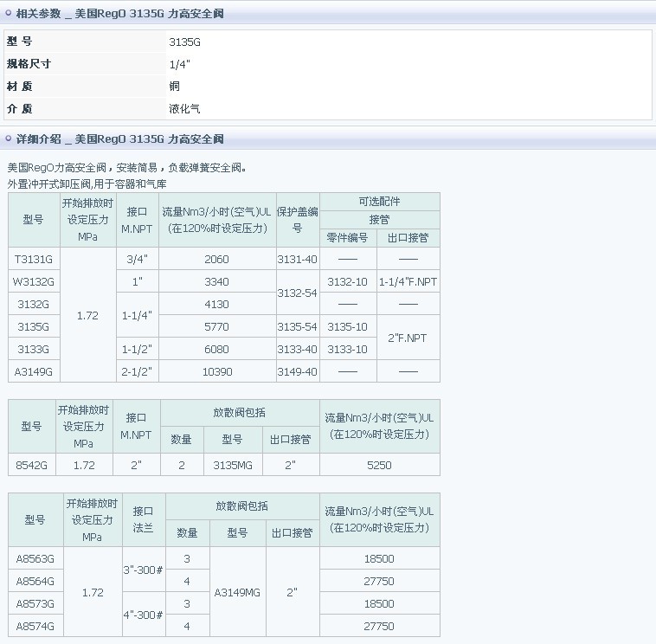Click flow value 4130

tap(217, 304)
